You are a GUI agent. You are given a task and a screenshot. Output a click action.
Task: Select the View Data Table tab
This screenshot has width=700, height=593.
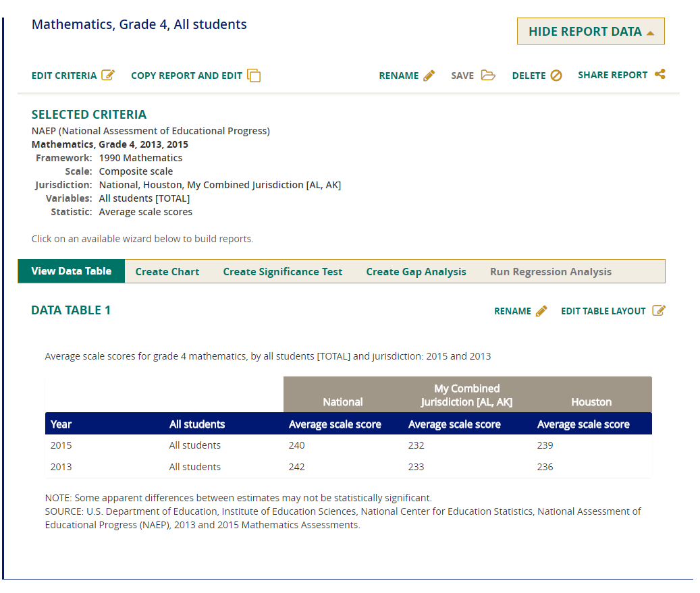(72, 271)
